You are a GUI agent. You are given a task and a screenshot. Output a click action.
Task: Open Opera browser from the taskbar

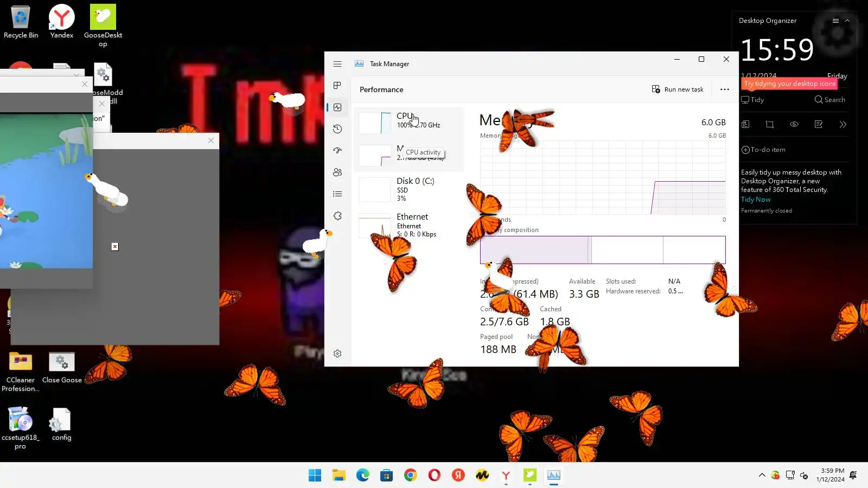(x=434, y=476)
